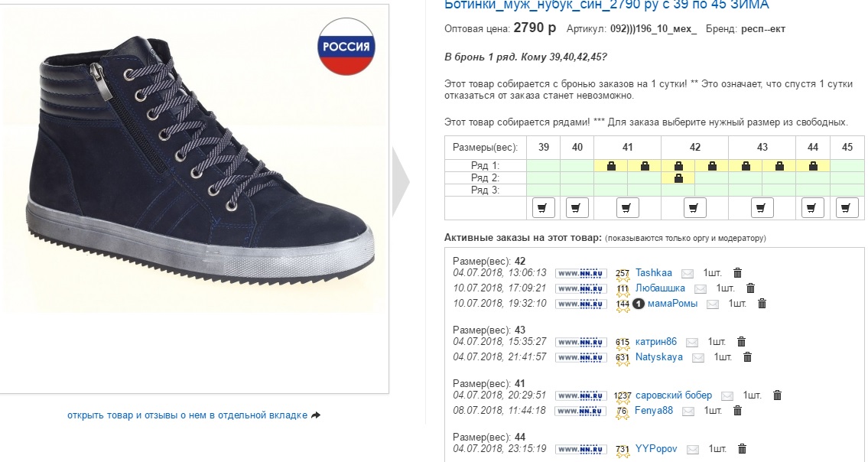Click the badge numbered 1 near мамаРомы
Image resolution: width=868 pixels, height=462 pixels.
click(x=639, y=304)
